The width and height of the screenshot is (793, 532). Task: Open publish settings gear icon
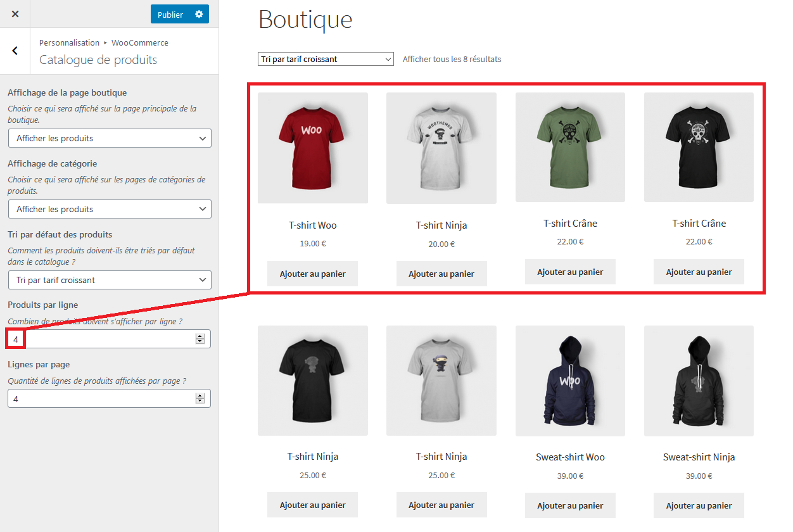point(199,15)
